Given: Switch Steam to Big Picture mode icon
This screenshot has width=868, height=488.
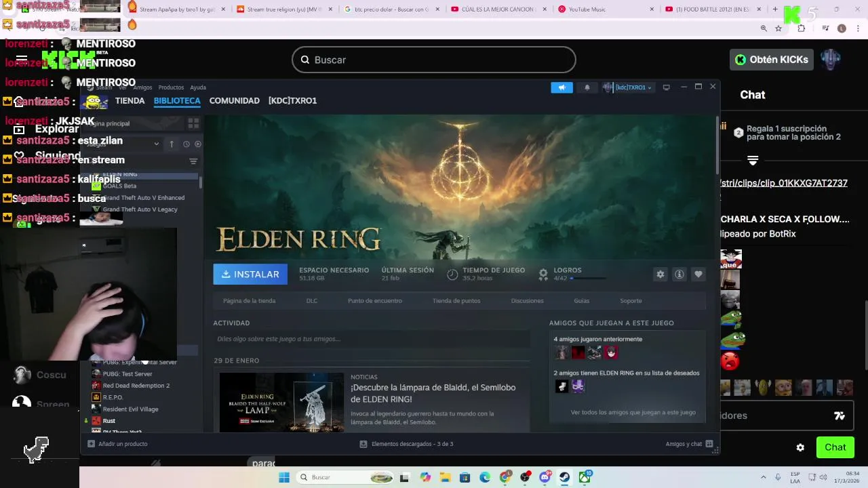Looking at the screenshot, I should coord(667,87).
